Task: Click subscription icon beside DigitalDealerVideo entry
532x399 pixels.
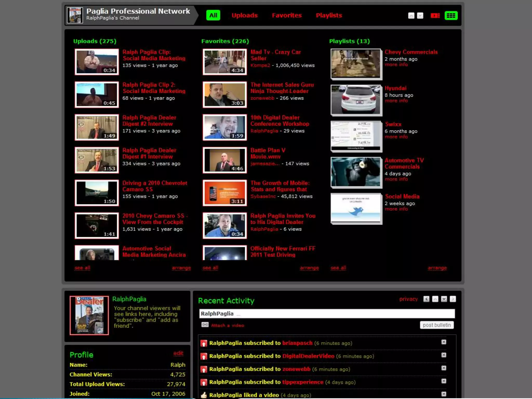Action: click(x=204, y=356)
